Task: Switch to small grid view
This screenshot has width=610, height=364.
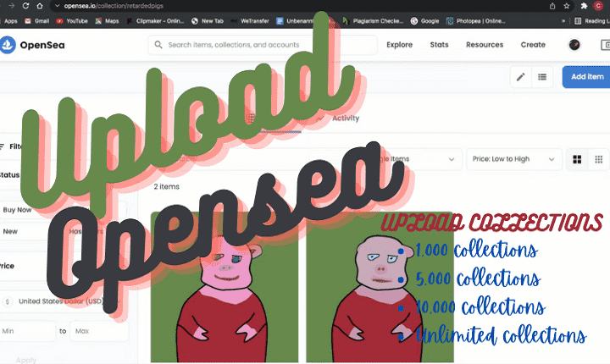Action: (599, 159)
